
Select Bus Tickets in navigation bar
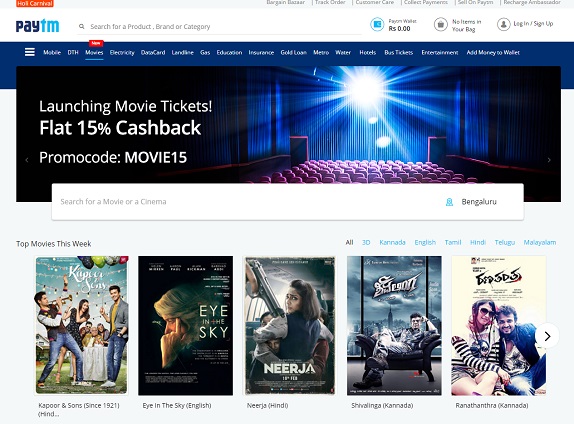[x=399, y=52]
